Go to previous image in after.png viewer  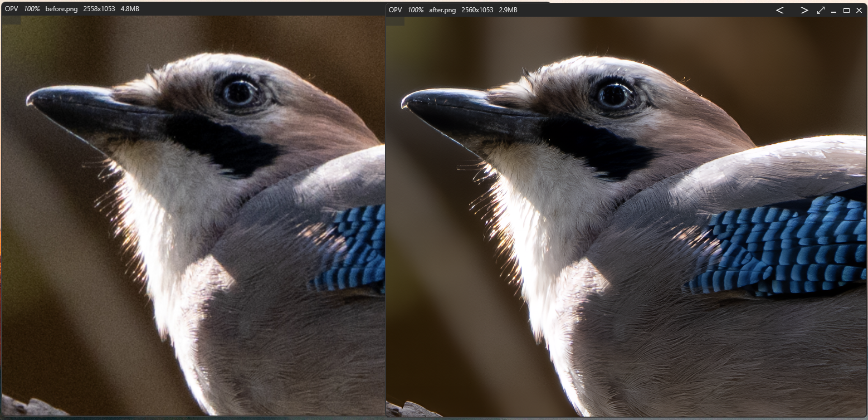[780, 10]
